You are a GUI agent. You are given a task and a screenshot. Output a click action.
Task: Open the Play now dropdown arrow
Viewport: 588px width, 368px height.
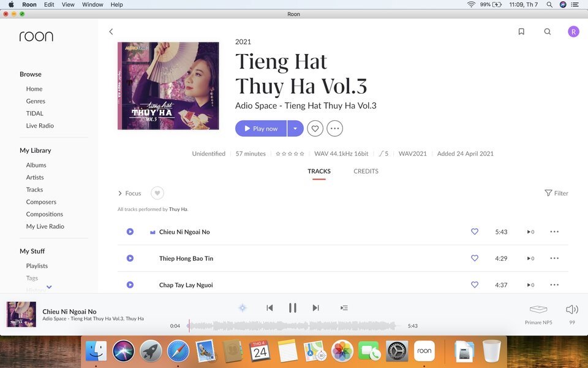[x=295, y=128]
